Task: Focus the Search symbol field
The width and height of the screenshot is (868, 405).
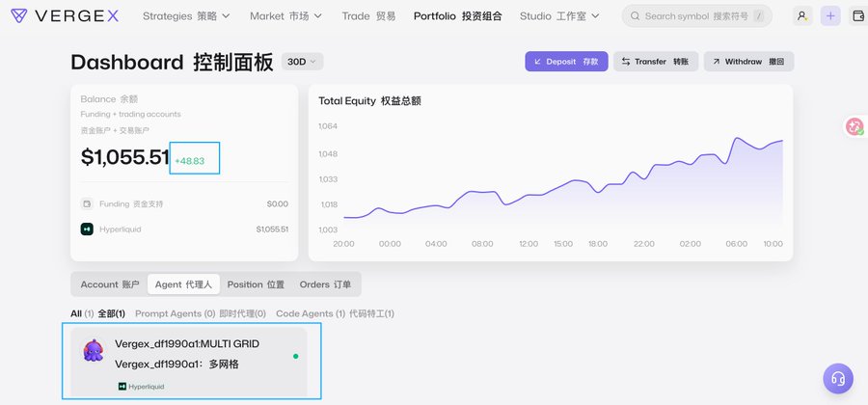Action: tap(696, 16)
